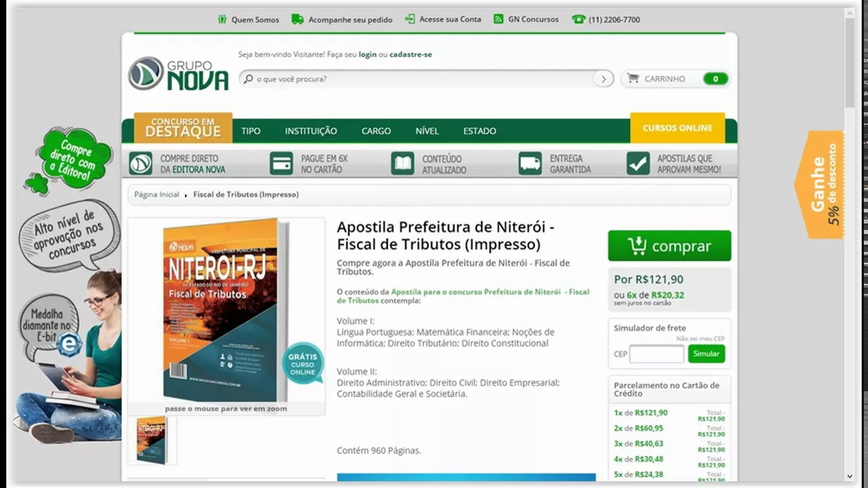Screen dimensions: 868x488
Task: Open the Acompanhe seu pedido link
Action: [x=351, y=20]
